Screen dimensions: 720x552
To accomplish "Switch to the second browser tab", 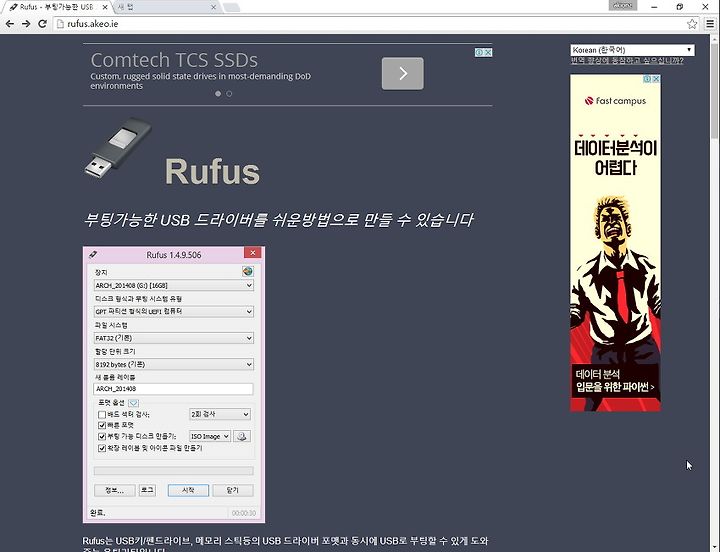I will 163,7.
